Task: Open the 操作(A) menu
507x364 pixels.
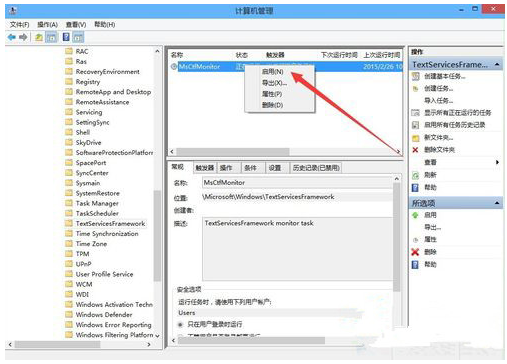Action: coord(47,25)
